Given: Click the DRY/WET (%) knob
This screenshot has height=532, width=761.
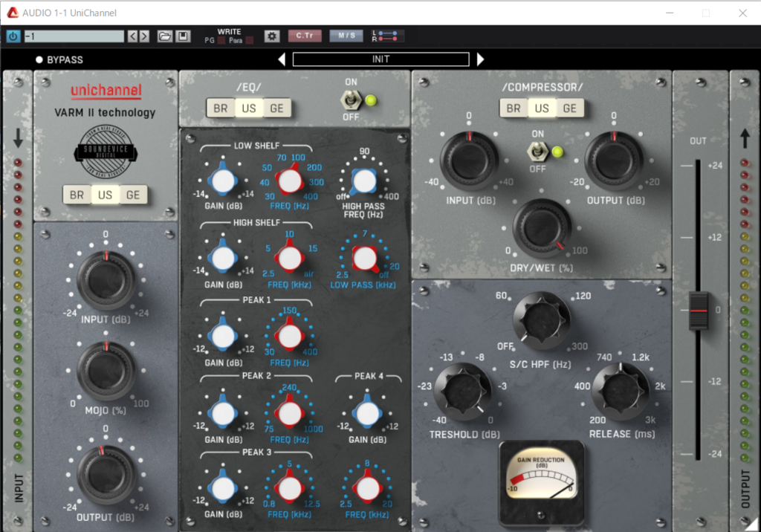Looking at the screenshot, I should click(x=542, y=227).
